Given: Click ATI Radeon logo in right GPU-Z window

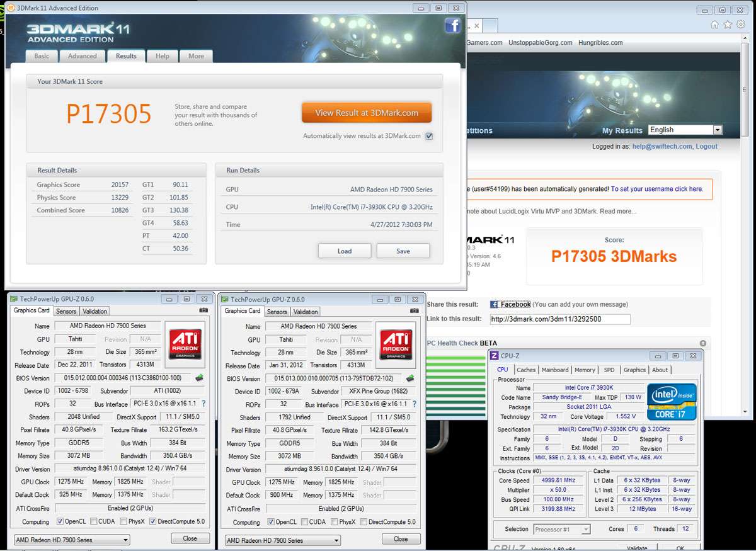Looking at the screenshot, I should tap(396, 343).
